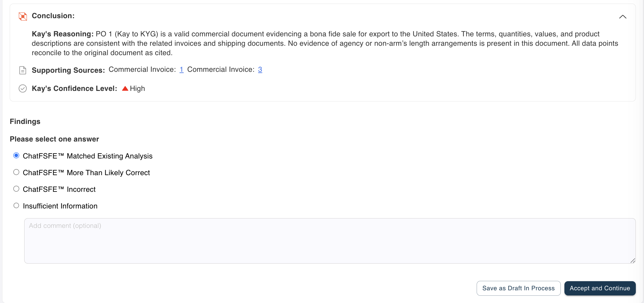Click the Confidence Level checkmark icon
Viewport: 644px width, 303px height.
click(x=23, y=88)
